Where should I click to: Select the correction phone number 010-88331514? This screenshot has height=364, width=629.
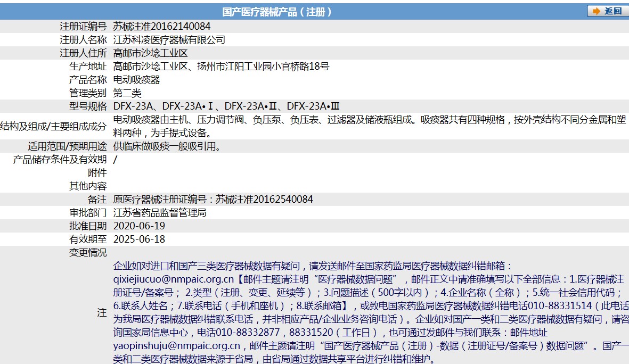[x=560, y=305]
